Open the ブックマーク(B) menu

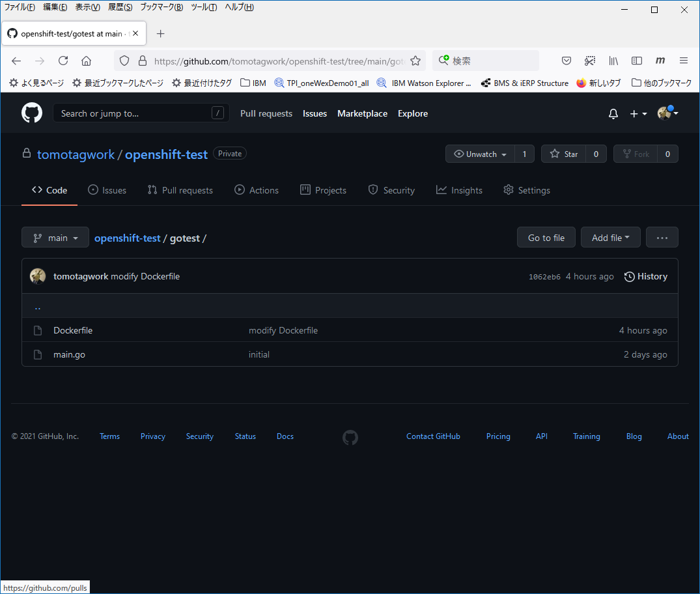pos(161,7)
